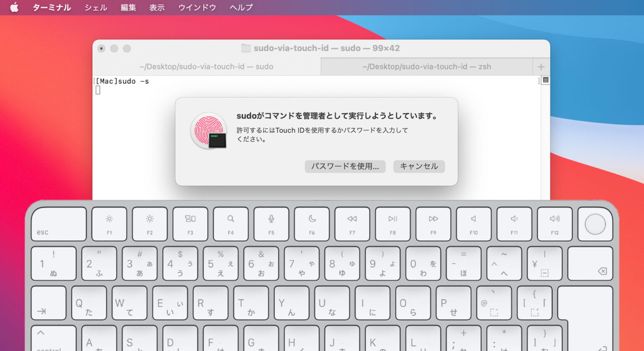Click the @ key on keyboard
The height and width of the screenshot is (351, 644).
[494, 303]
